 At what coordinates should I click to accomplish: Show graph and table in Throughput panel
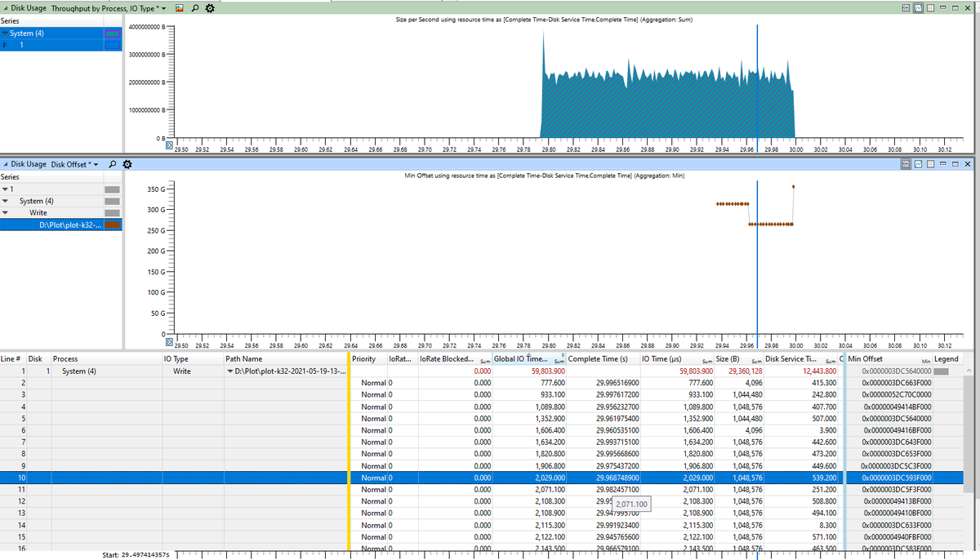(x=906, y=7)
